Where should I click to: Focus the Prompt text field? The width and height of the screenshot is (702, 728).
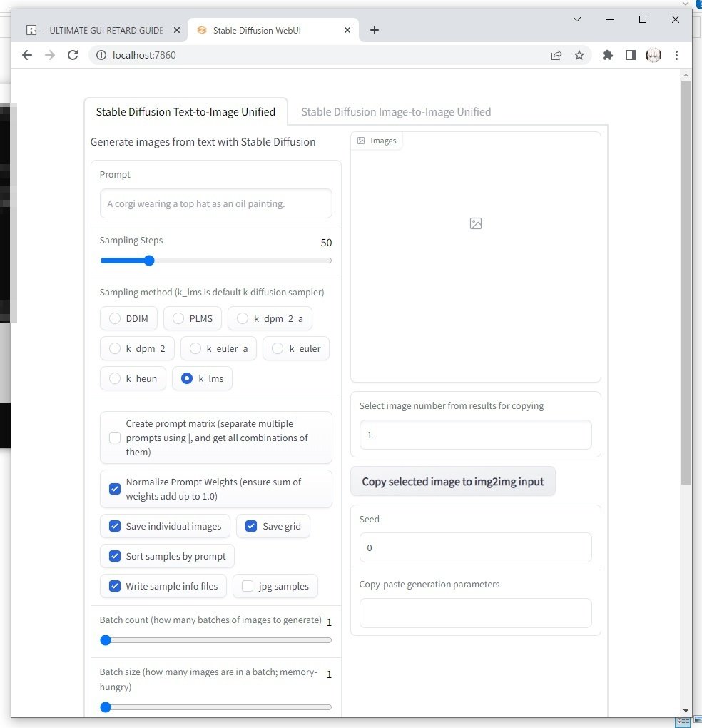[215, 203]
